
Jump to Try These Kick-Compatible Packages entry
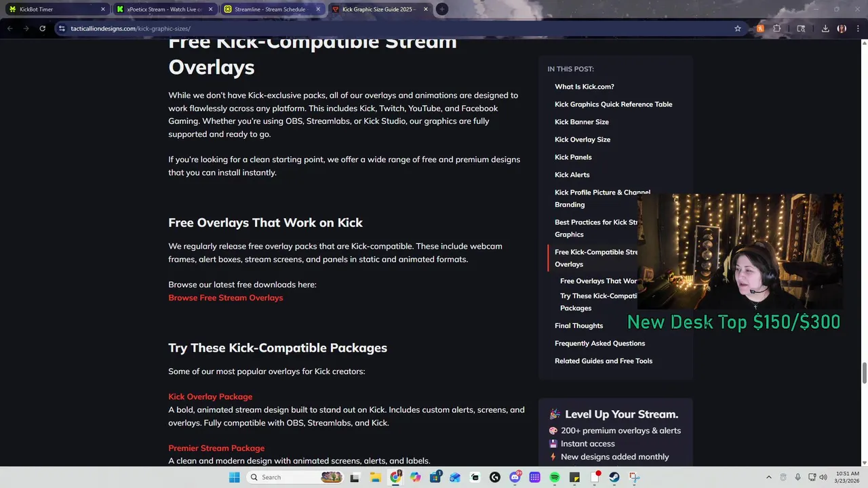coord(599,302)
